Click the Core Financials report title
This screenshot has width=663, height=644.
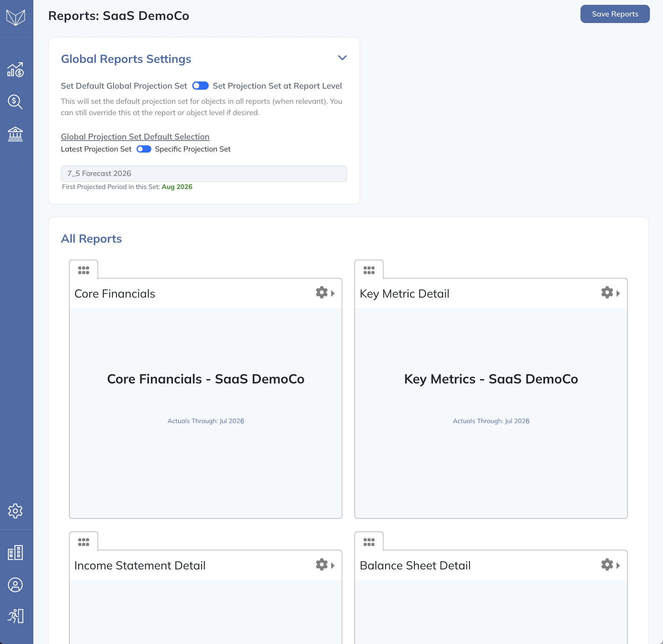pyautogui.click(x=115, y=294)
